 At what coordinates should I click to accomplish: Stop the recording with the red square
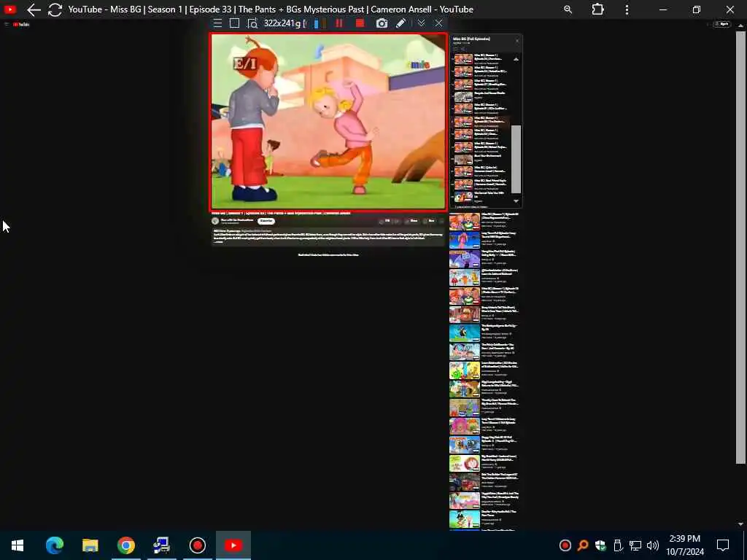tap(360, 23)
